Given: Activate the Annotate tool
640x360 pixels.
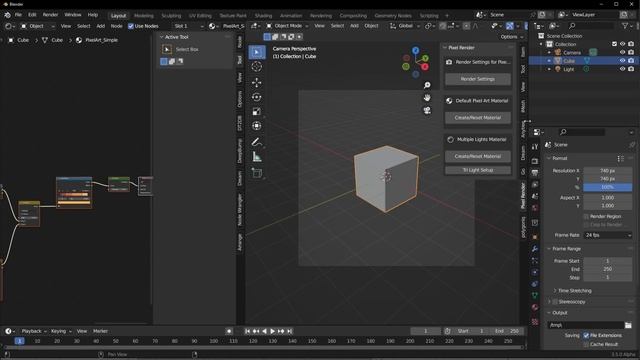Looking at the screenshot, I should 257,142.
